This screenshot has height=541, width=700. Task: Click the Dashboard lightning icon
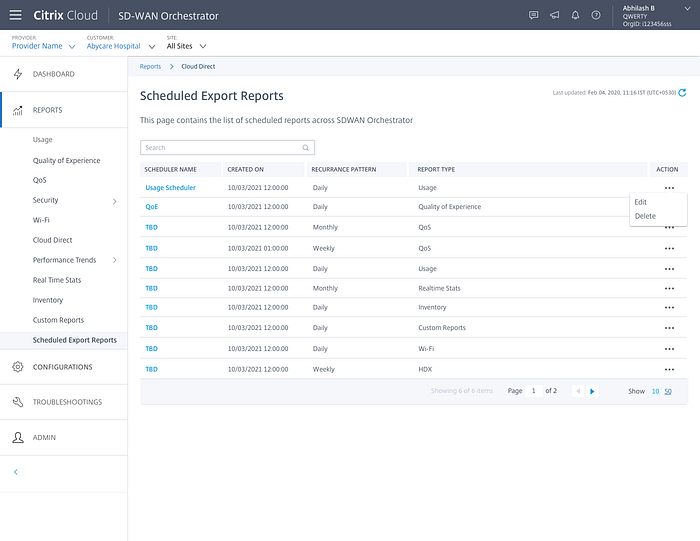point(18,74)
